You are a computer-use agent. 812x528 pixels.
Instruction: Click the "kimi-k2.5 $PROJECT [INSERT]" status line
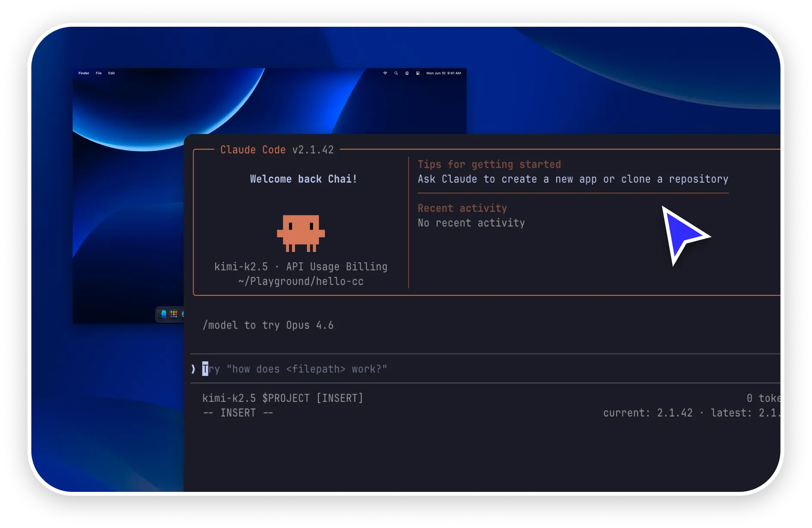click(x=283, y=398)
